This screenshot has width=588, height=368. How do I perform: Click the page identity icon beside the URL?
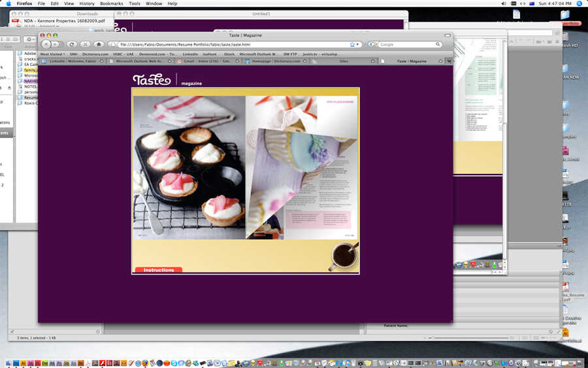click(112, 44)
